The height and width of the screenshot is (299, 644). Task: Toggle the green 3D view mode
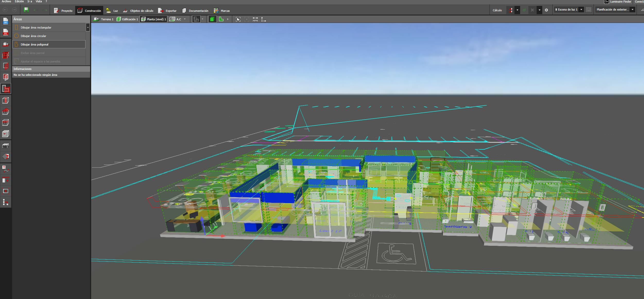[x=212, y=19]
